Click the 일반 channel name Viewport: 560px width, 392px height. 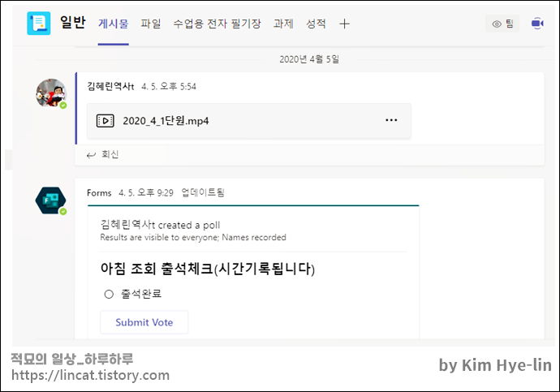coord(73,22)
